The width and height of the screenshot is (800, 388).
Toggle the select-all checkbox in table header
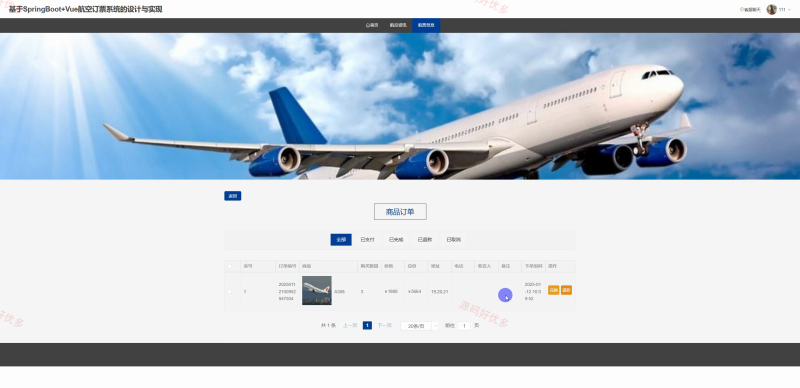tap(230, 266)
